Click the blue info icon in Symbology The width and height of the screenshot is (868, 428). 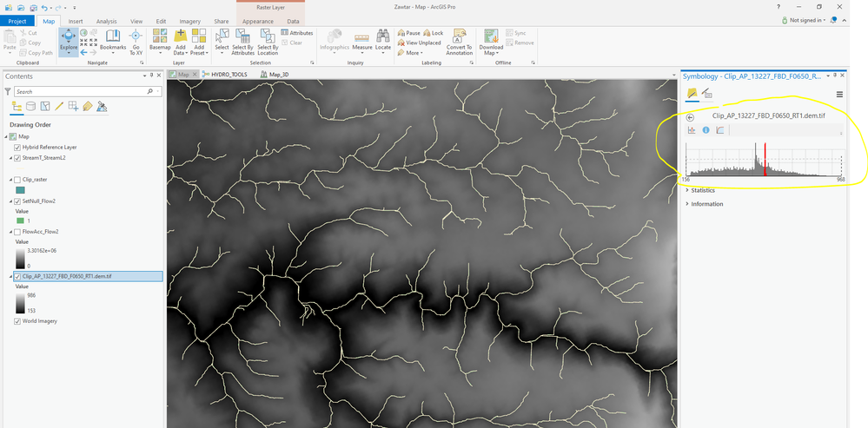706,130
